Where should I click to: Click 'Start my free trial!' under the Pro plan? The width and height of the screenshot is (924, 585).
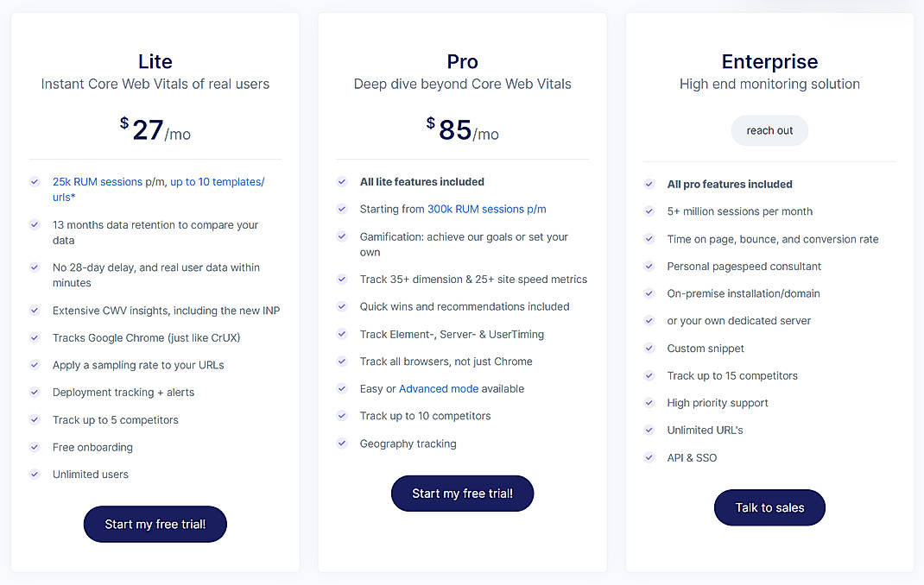[462, 493]
